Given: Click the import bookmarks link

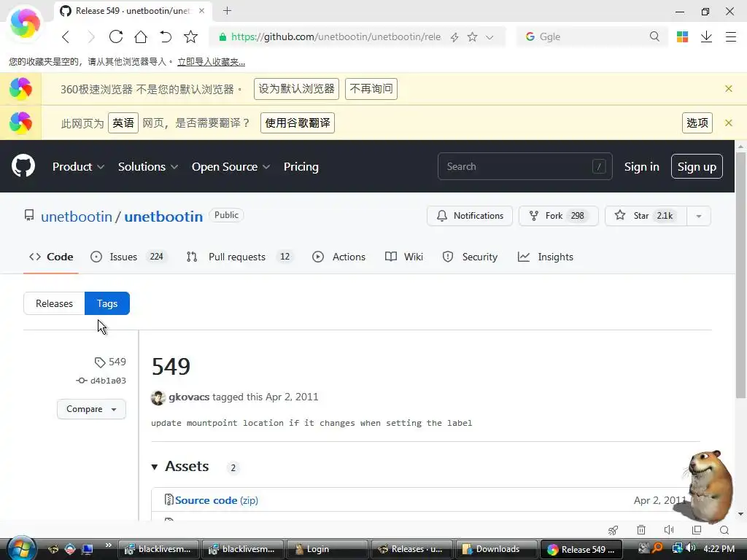Looking at the screenshot, I should tap(211, 62).
